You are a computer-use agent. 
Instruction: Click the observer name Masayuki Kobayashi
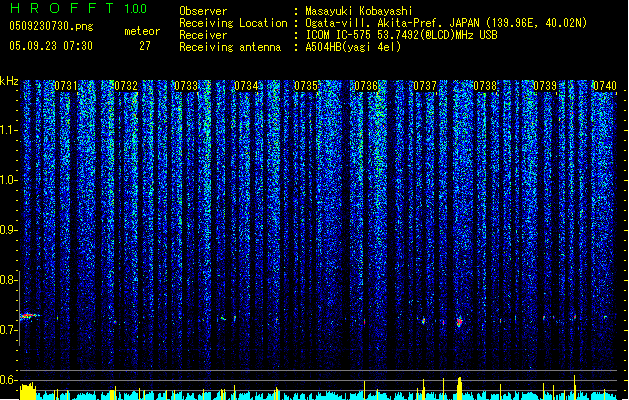coord(359,11)
